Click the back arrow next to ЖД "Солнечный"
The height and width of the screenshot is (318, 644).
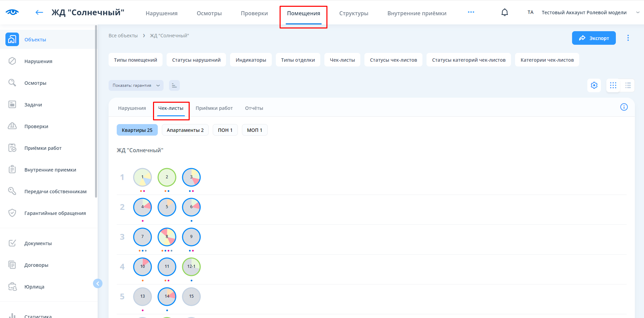click(39, 13)
